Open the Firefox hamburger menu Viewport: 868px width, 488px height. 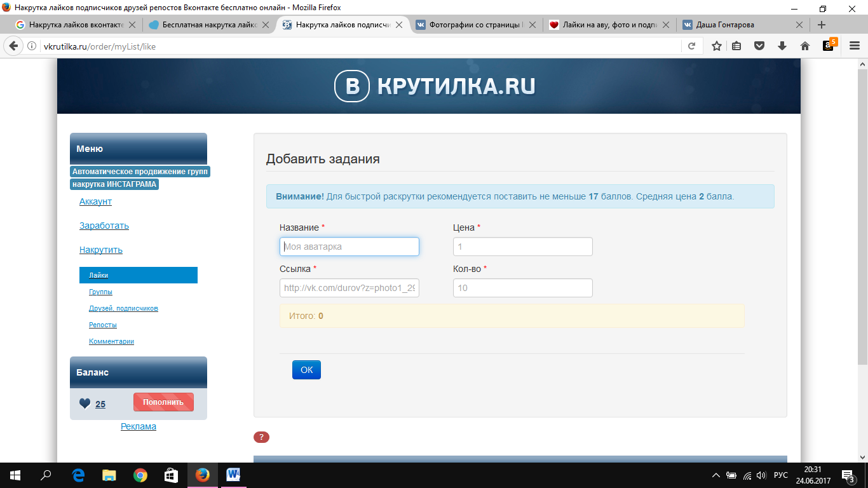855,46
